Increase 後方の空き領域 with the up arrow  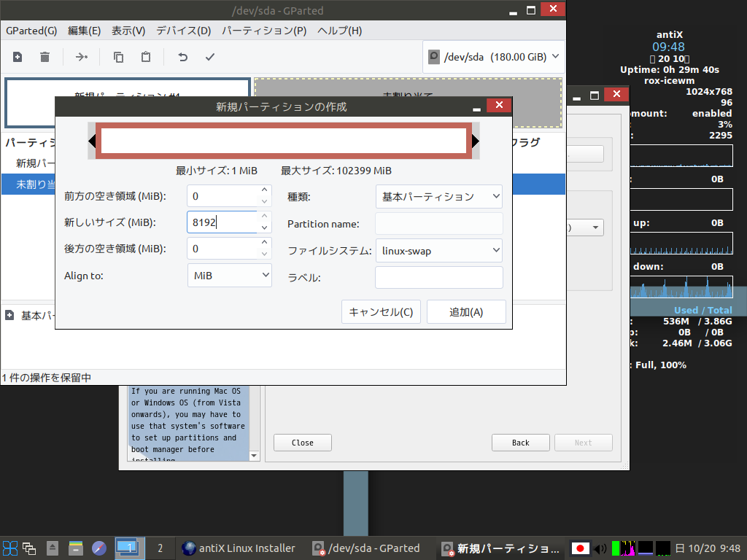click(x=264, y=242)
